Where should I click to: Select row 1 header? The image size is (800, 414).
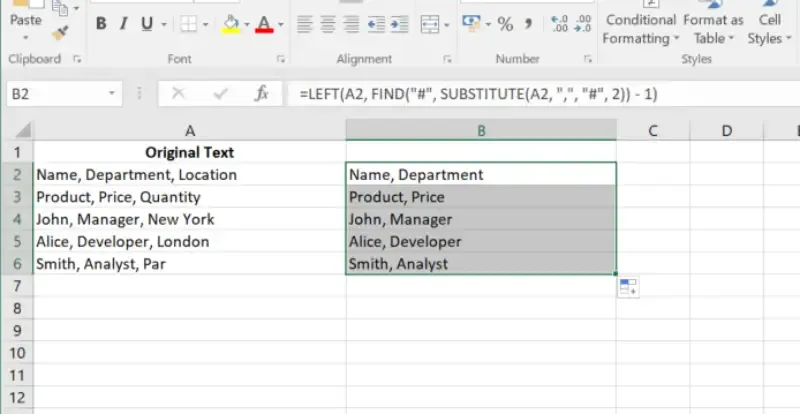click(x=17, y=152)
